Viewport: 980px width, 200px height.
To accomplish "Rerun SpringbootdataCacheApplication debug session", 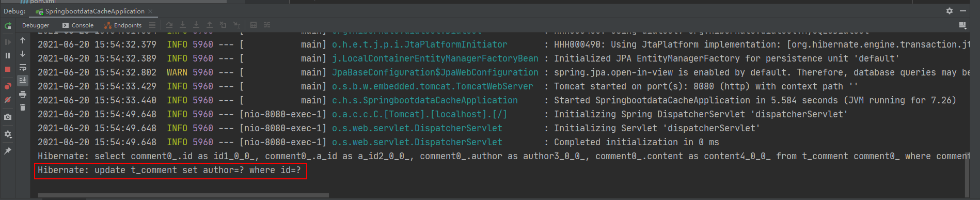I will 8,25.
